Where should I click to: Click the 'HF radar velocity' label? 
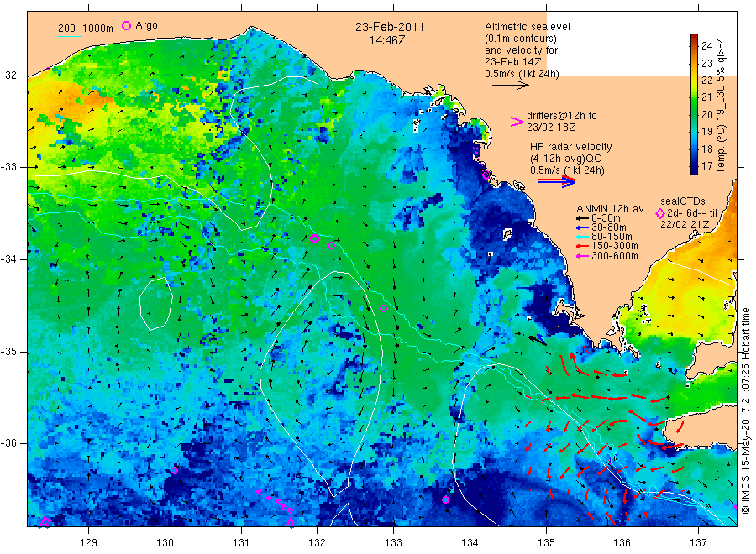[x=571, y=146]
